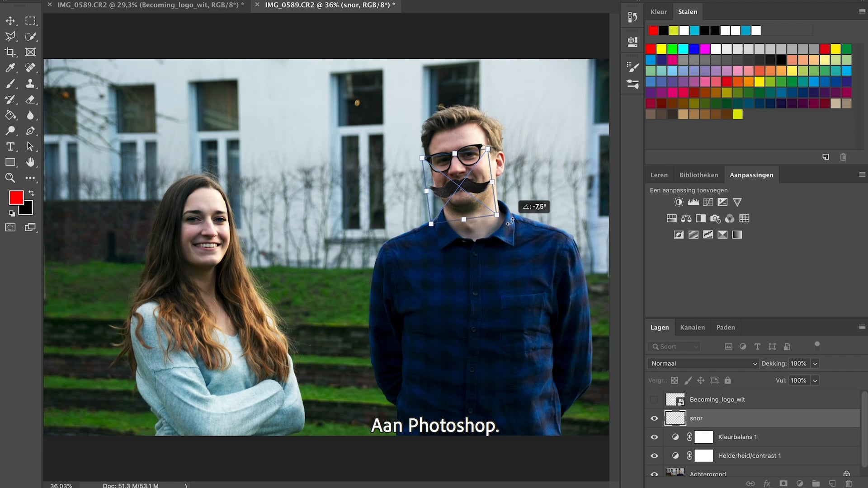Toggle lock all for layer
868x488 pixels.
click(x=727, y=380)
